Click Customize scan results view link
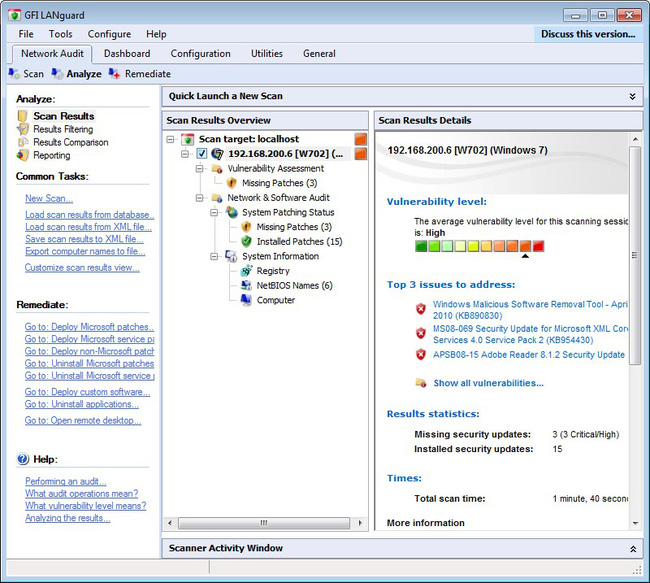 (x=82, y=267)
